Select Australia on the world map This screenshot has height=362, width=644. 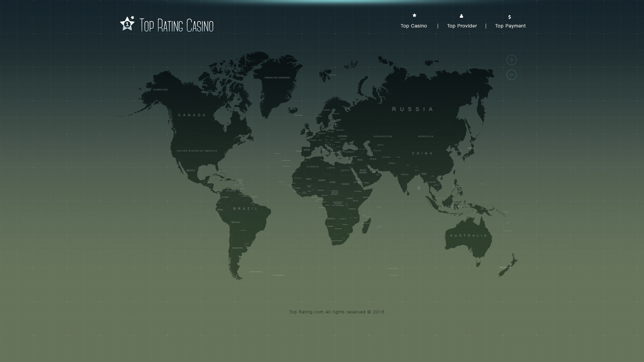[x=469, y=236]
